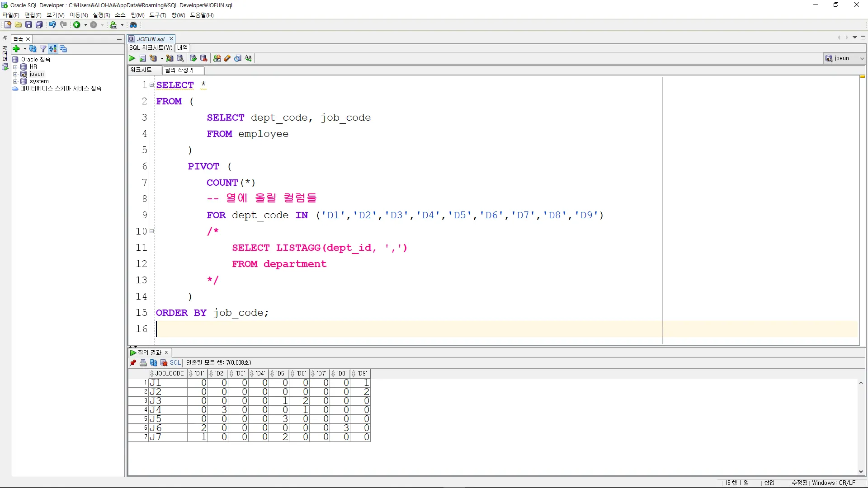
Task: Click the green plus new connection icon
Action: click(16, 49)
